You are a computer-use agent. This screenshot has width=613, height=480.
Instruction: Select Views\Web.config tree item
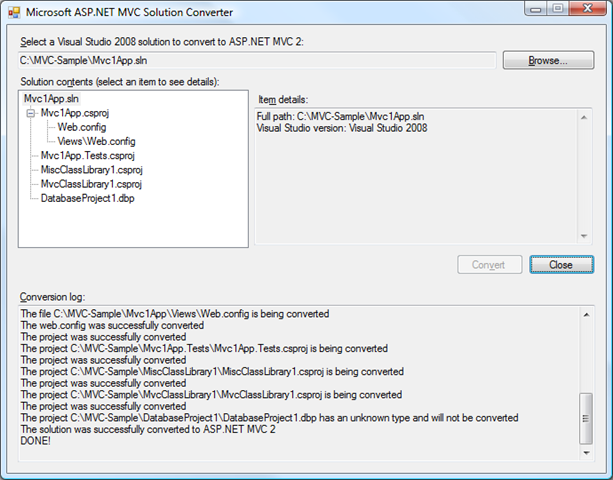[97, 141]
